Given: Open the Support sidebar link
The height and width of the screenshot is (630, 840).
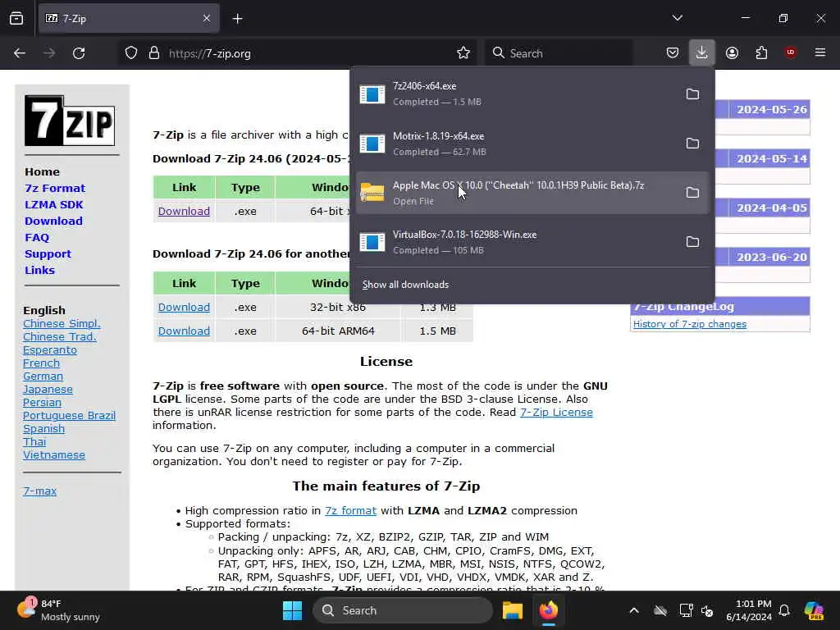Looking at the screenshot, I should pyautogui.click(x=48, y=254).
